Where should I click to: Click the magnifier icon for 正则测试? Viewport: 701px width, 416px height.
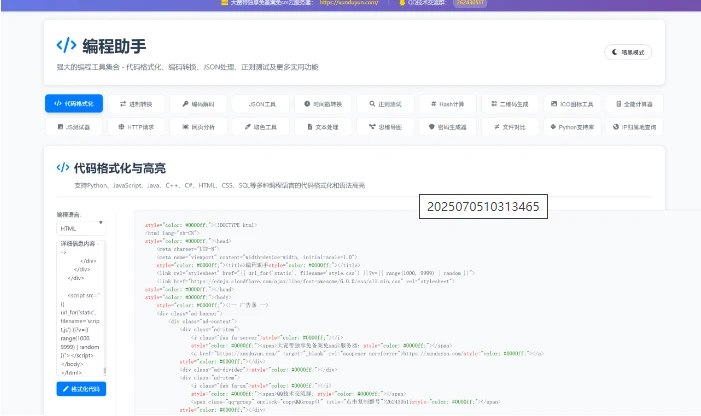[372, 104]
